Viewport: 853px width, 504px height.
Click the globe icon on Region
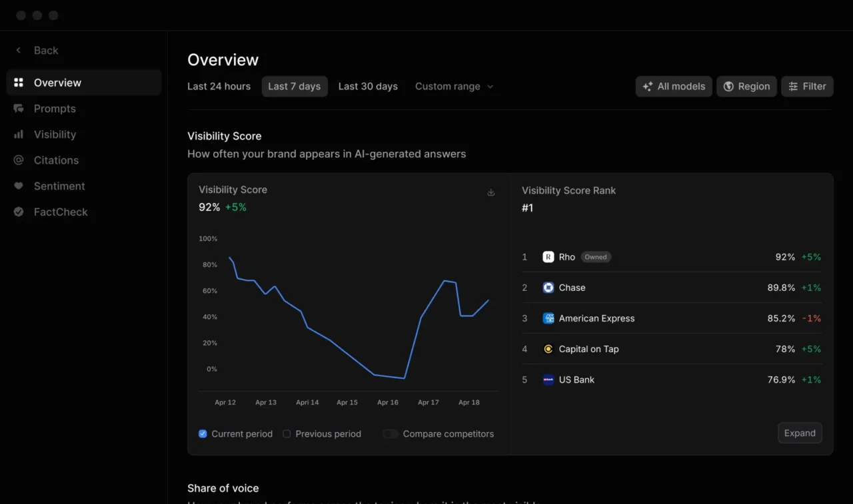[728, 87]
